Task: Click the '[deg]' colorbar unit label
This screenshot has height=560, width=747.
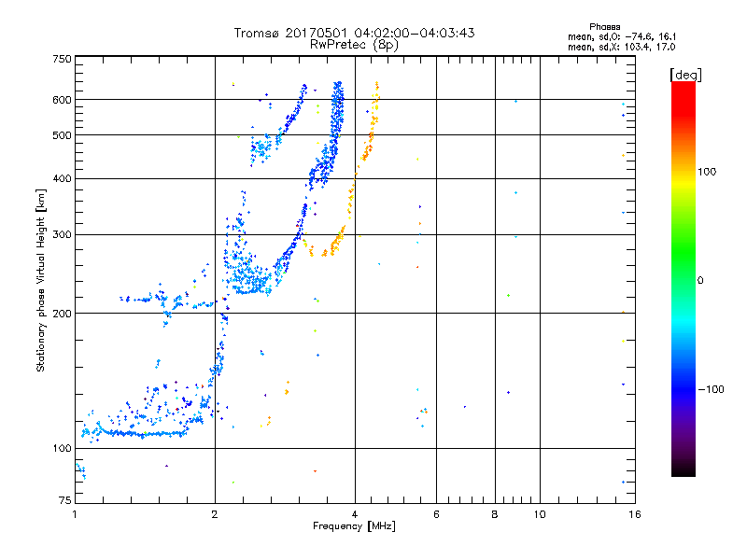Action: point(685,75)
